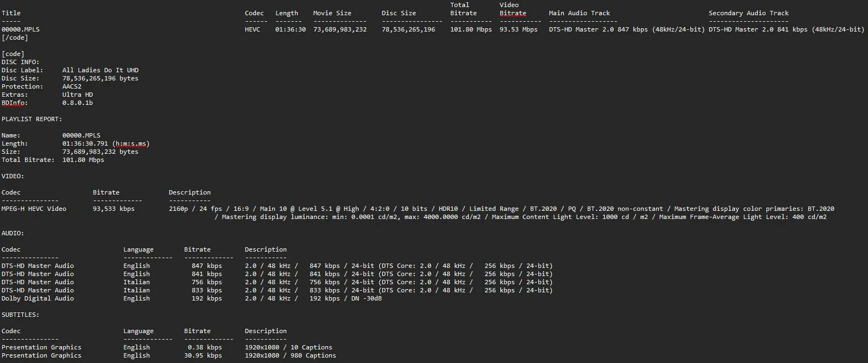The image size is (868, 363).
Task: Click the closing [/code] tag
Action: click(x=15, y=37)
